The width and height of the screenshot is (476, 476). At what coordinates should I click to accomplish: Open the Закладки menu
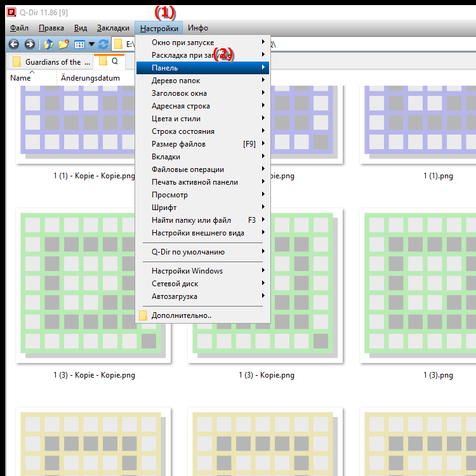tap(113, 28)
